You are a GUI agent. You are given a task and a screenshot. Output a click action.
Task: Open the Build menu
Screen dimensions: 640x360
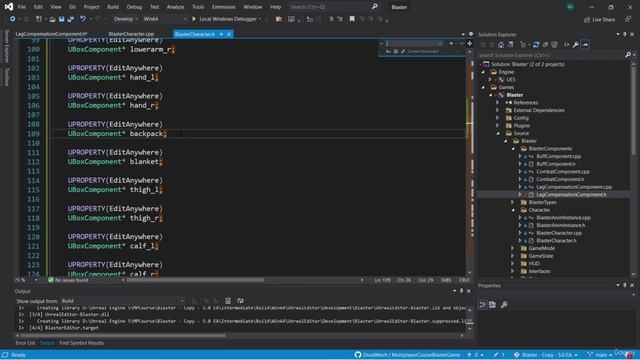pos(113,7)
